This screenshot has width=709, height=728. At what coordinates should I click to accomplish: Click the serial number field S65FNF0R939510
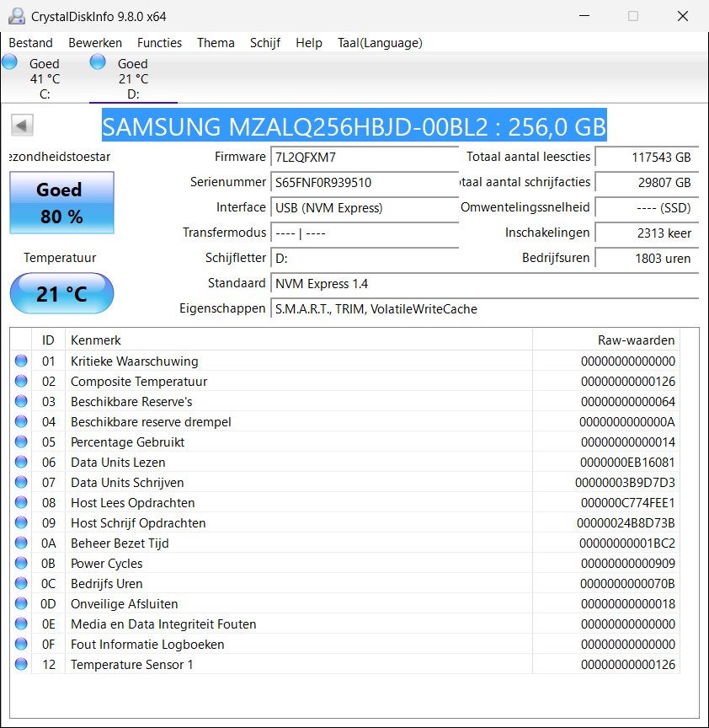point(365,182)
